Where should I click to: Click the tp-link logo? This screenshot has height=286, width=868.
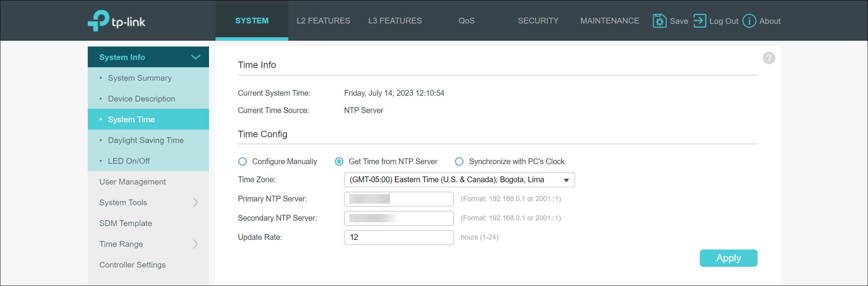(116, 21)
